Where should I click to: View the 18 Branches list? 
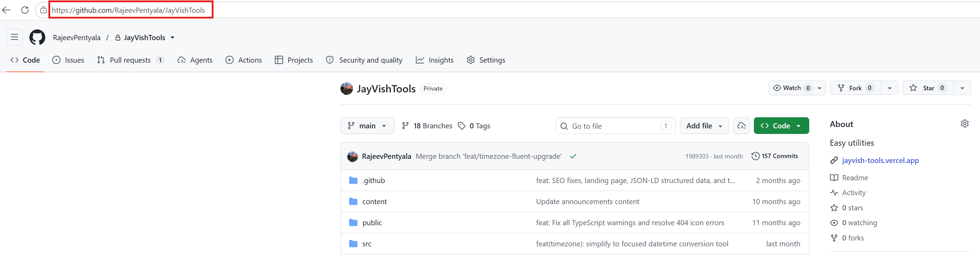pos(427,126)
